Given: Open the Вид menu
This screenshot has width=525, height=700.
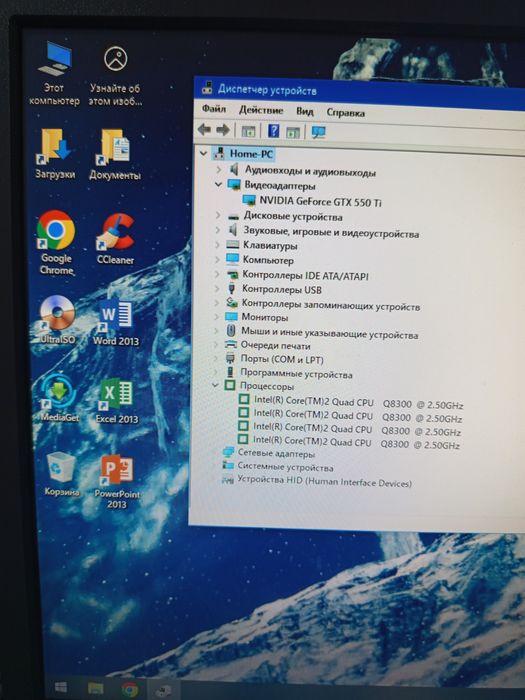Looking at the screenshot, I should [x=304, y=111].
